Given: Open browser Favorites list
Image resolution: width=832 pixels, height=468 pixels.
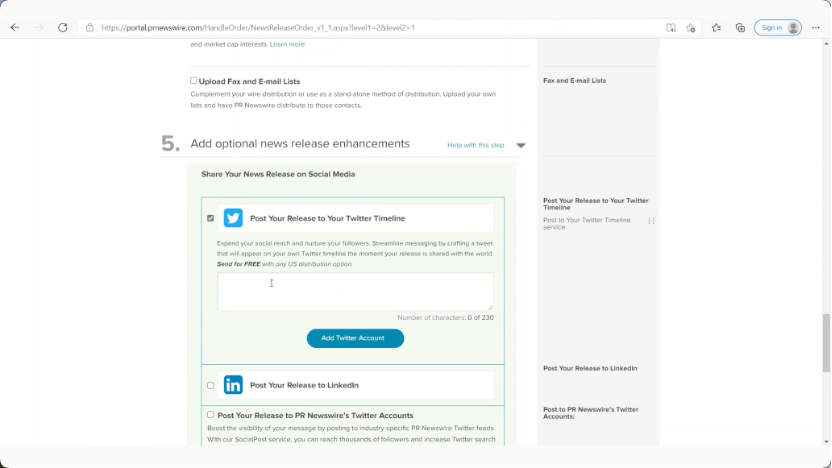Looking at the screenshot, I should [716, 28].
